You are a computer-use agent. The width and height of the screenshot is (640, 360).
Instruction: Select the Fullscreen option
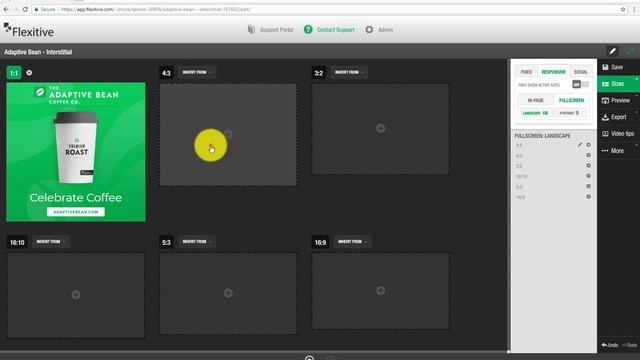[x=571, y=100]
